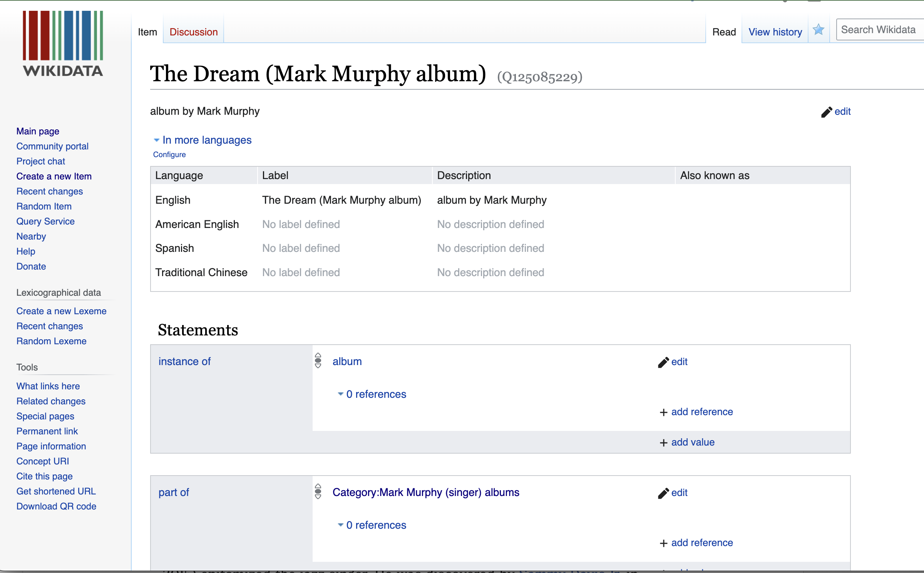Open Related changes

tap(51, 401)
